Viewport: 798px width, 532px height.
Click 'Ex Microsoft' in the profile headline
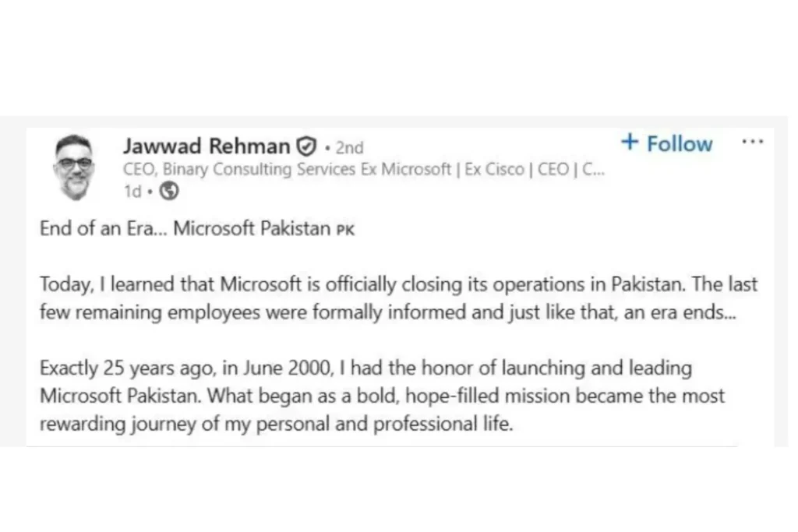[x=406, y=169]
